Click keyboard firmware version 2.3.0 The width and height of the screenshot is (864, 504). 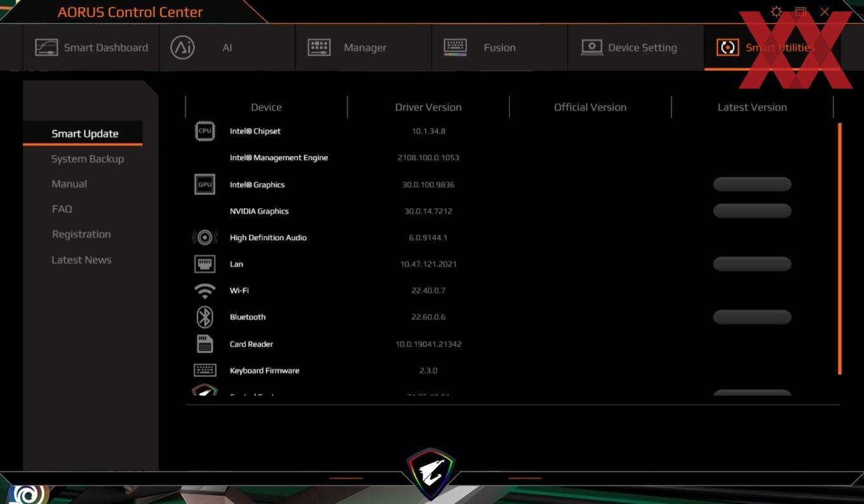(428, 371)
